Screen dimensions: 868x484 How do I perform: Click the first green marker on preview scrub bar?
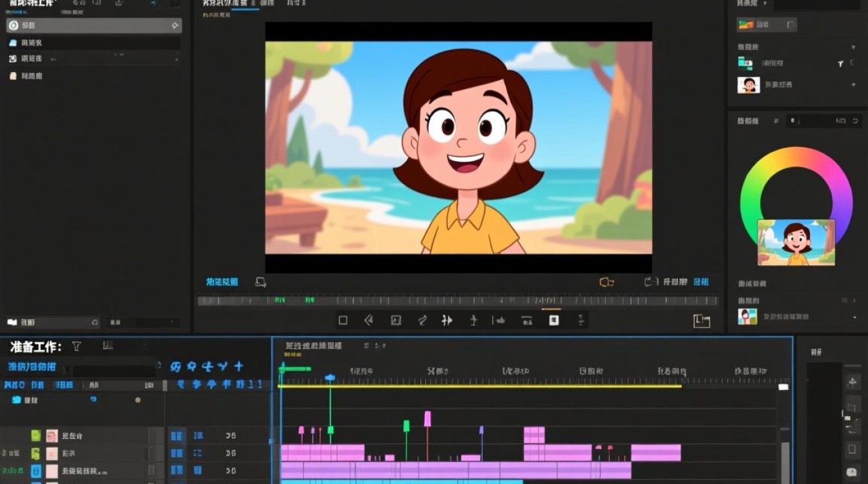[280, 301]
